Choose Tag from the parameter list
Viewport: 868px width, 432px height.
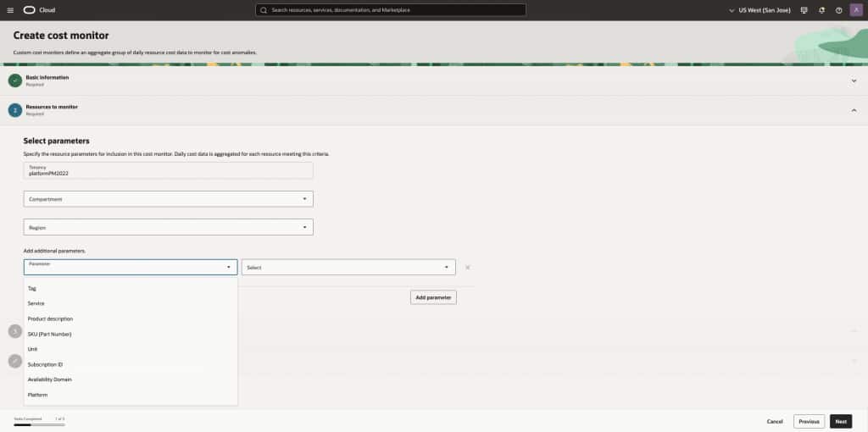pos(131,288)
